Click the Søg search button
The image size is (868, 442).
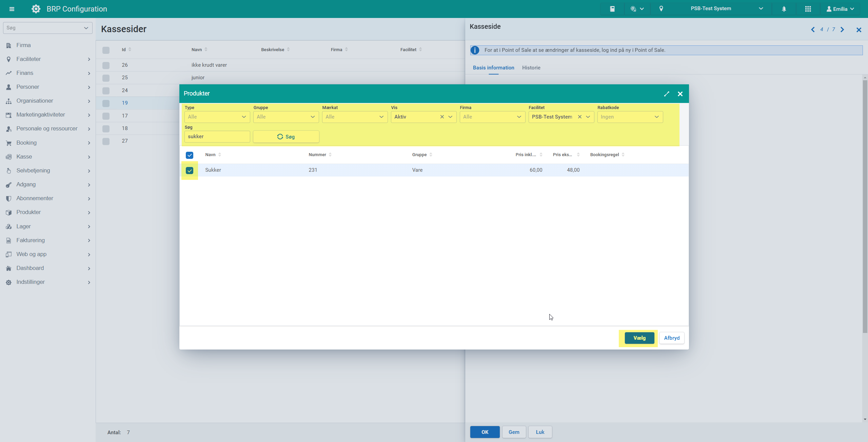(286, 136)
